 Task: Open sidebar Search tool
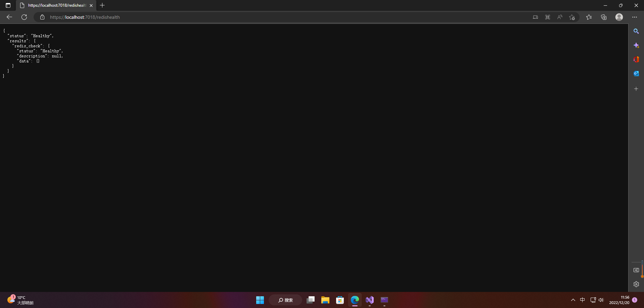636,31
